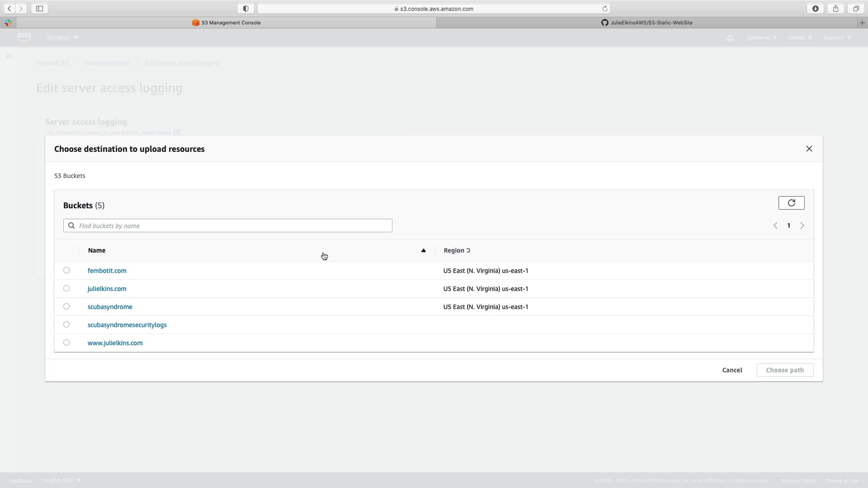Open the Feedback link in the footer

coord(20,481)
